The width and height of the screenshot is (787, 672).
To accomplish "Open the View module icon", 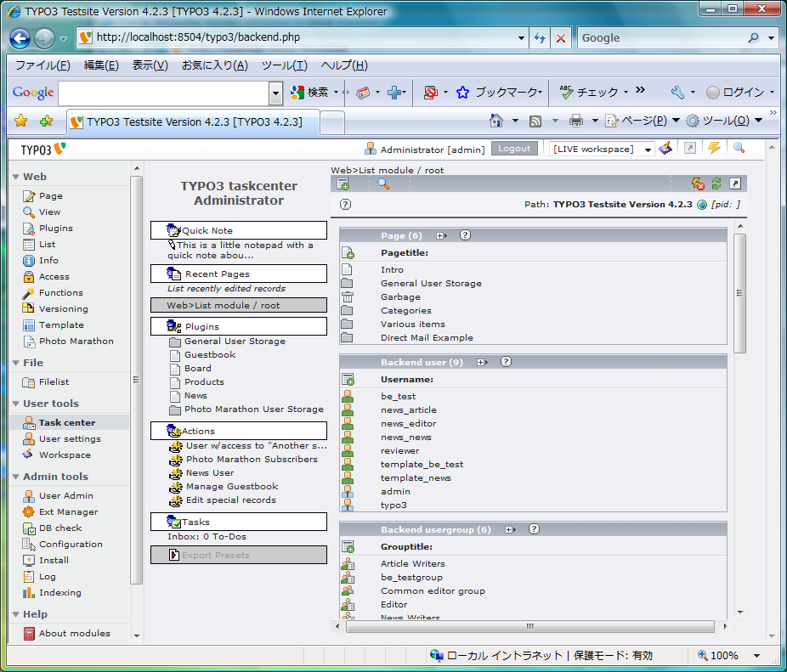I will tap(29, 212).
